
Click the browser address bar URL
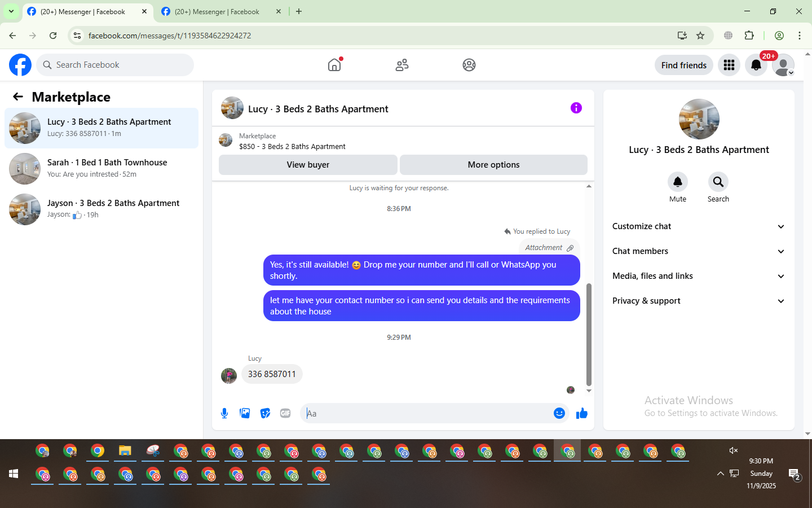(x=170, y=36)
